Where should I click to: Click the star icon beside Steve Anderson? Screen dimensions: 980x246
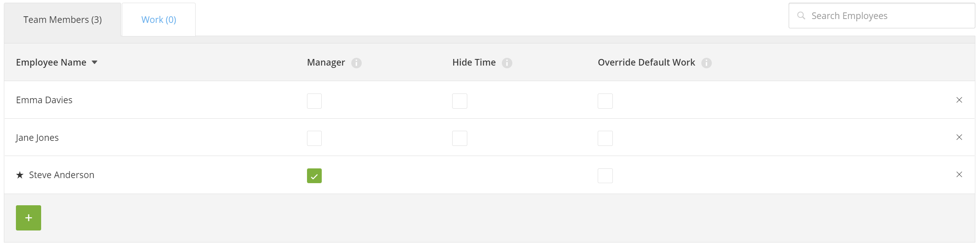(x=20, y=175)
